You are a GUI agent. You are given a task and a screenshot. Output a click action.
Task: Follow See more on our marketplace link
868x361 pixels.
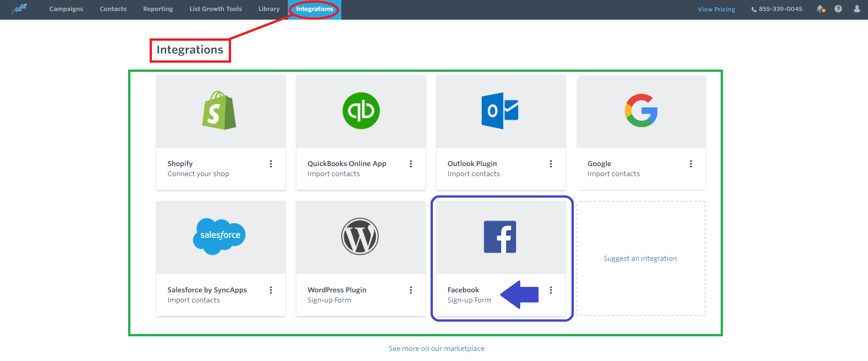pyautogui.click(x=437, y=349)
